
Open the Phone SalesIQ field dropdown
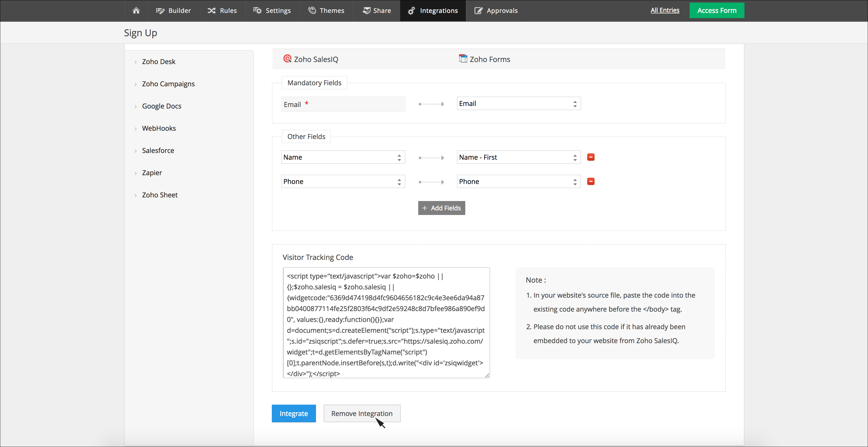pos(343,182)
